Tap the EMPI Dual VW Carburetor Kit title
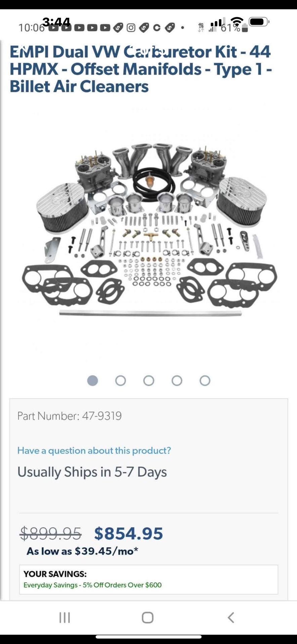The height and width of the screenshot is (644, 297). pos(140,69)
